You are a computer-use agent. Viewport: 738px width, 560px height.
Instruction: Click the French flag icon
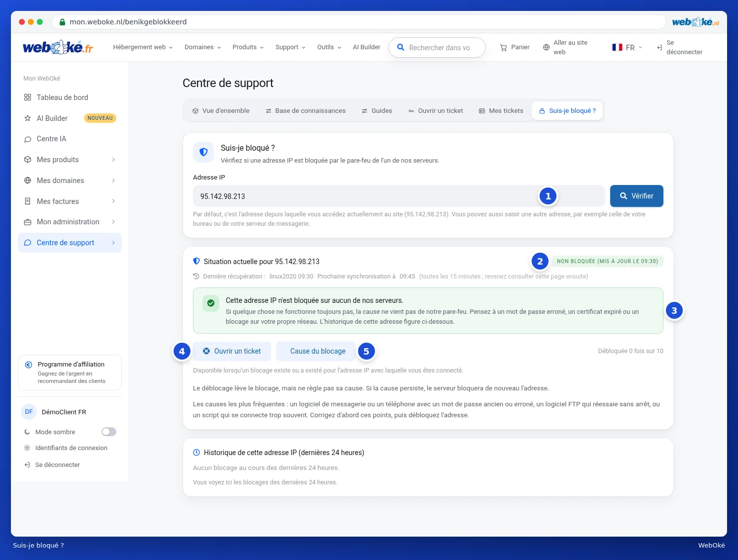point(617,47)
